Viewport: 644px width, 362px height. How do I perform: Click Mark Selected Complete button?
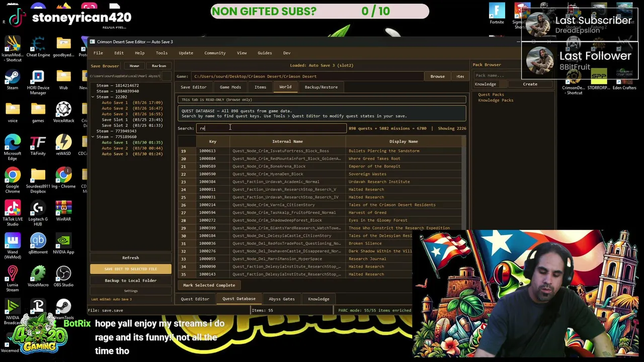(x=209, y=285)
